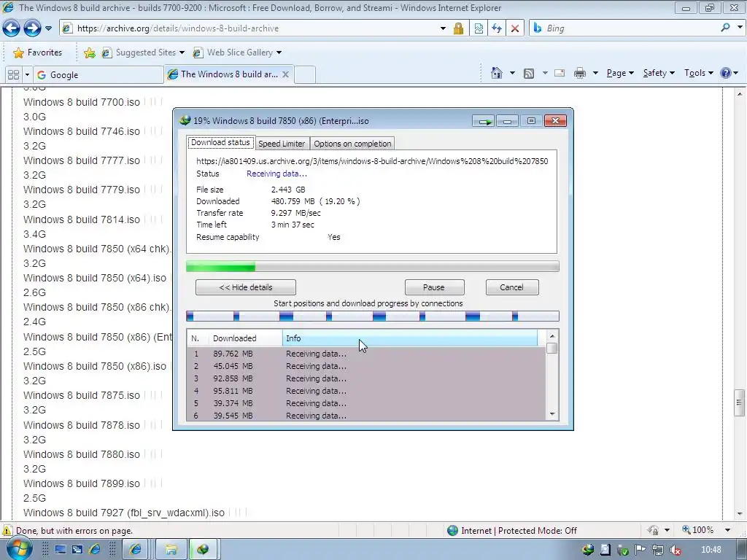The image size is (747, 560).
Task: Expand the Suggested Sites dropdown
Action: click(182, 52)
